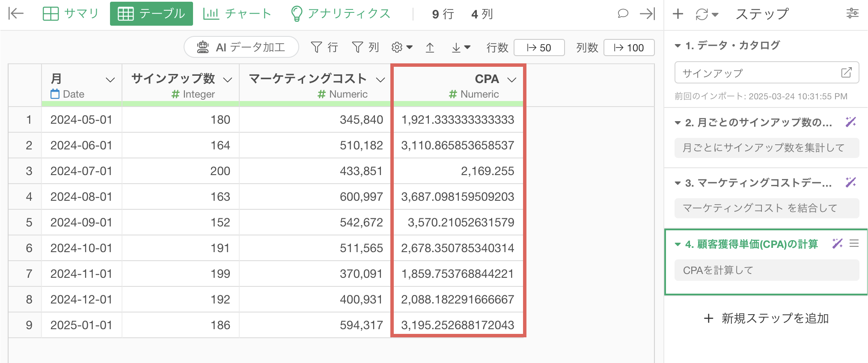Open the comments speech bubble icon

pyautogui.click(x=623, y=14)
